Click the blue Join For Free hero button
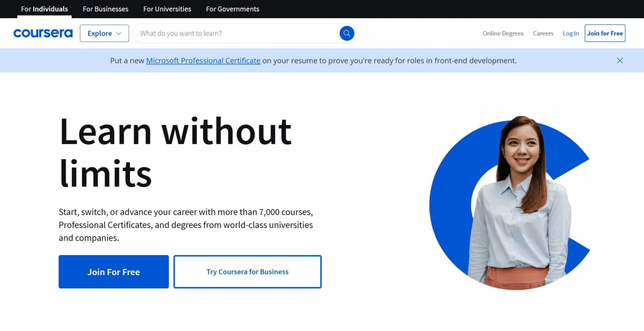Viewport: 644px width, 331px height. point(113,272)
